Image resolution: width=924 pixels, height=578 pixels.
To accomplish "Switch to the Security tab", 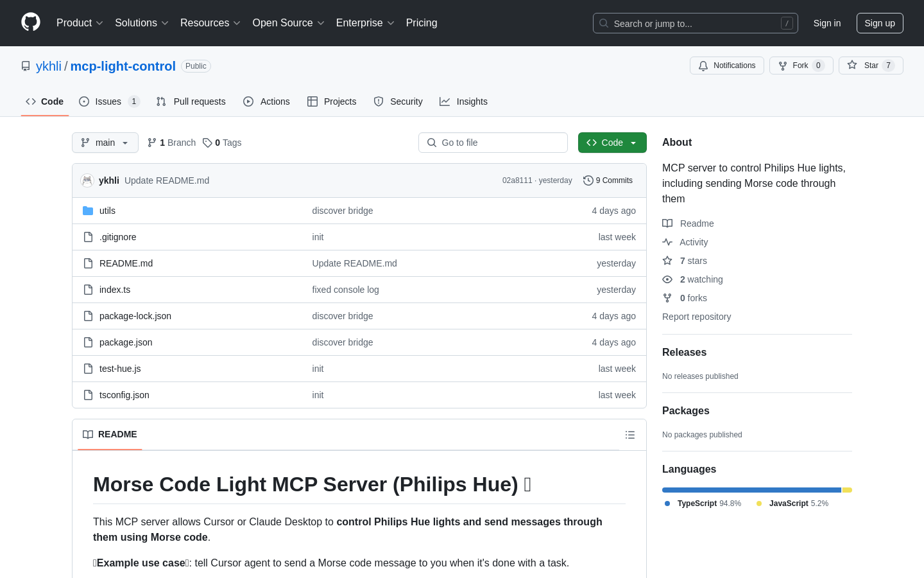I will pos(398,101).
